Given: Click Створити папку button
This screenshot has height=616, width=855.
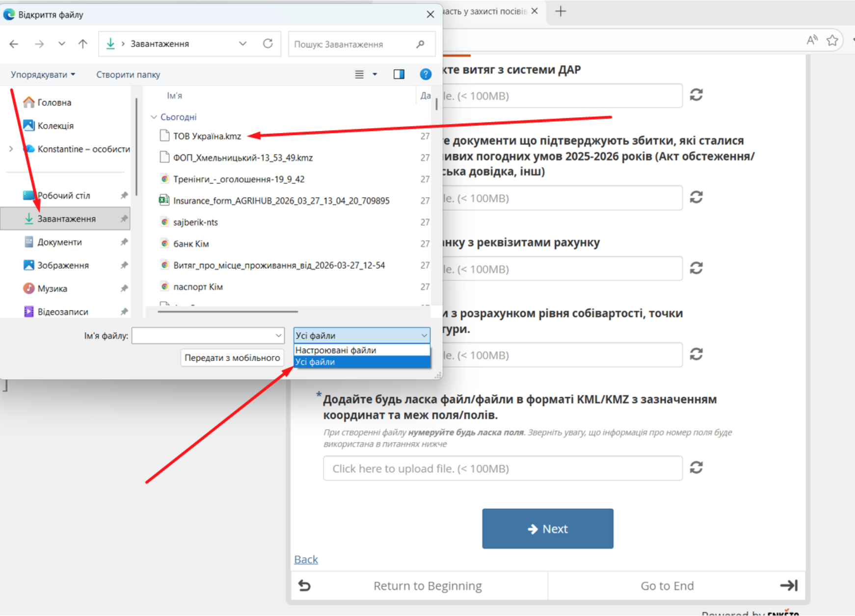Looking at the screenshot, I should click(128, 75).
